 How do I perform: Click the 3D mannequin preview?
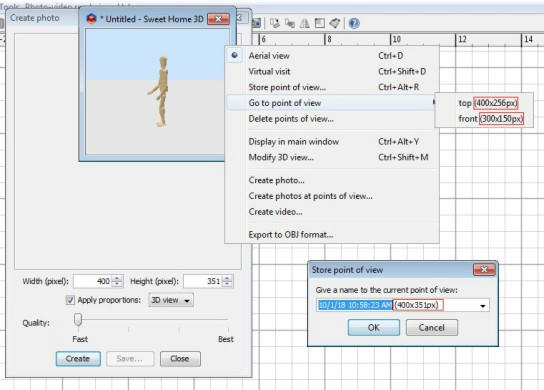(160, 92)
